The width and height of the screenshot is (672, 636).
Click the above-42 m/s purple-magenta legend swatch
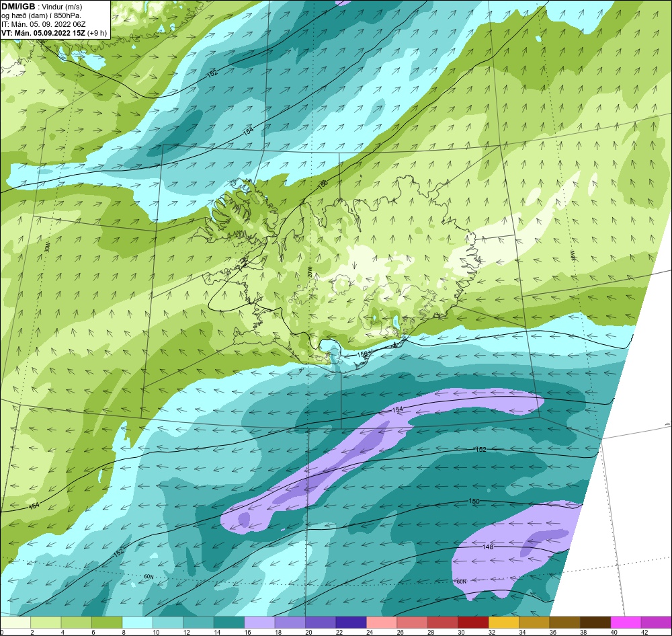coord(656,623)
